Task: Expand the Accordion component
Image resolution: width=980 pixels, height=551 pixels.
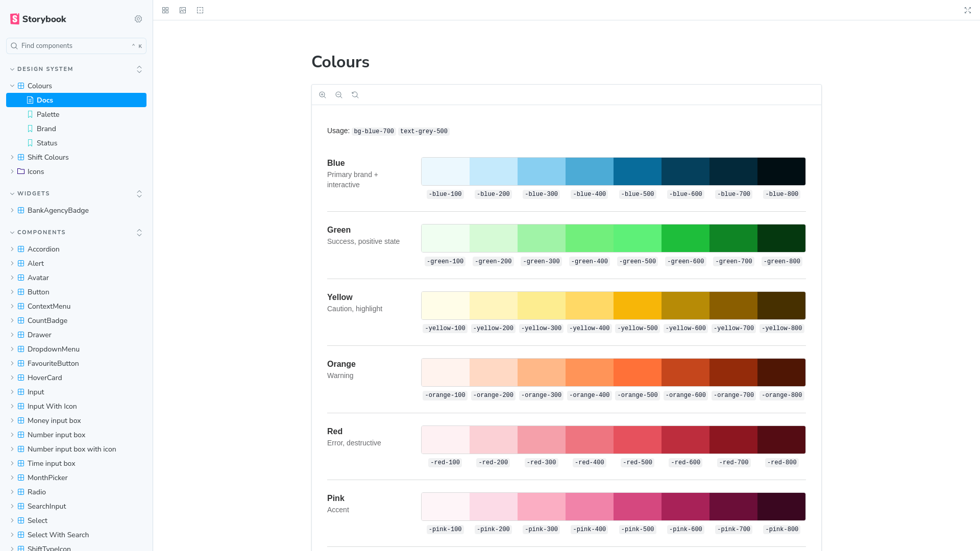Action: tap(43, 249)
